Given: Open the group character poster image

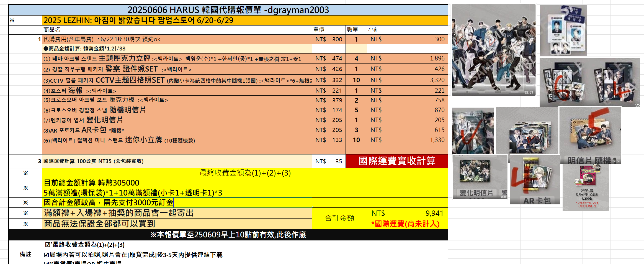Looking at the screenshot, I should [494, 50].
